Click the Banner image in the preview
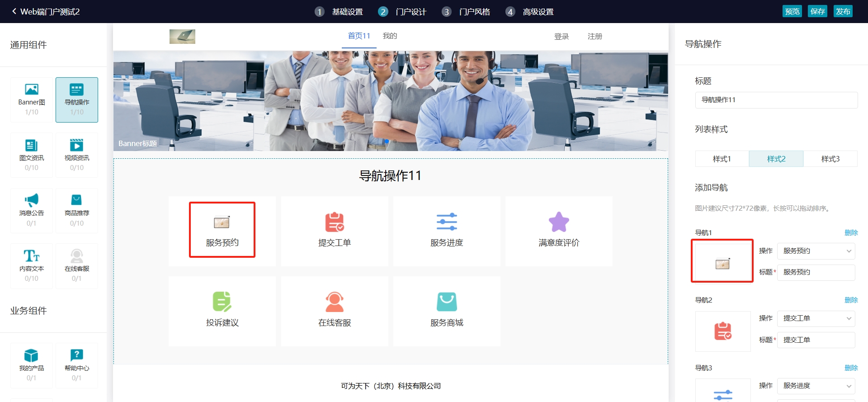The width and height of the screenshot is (868, 402). click(x=391, y=101)
